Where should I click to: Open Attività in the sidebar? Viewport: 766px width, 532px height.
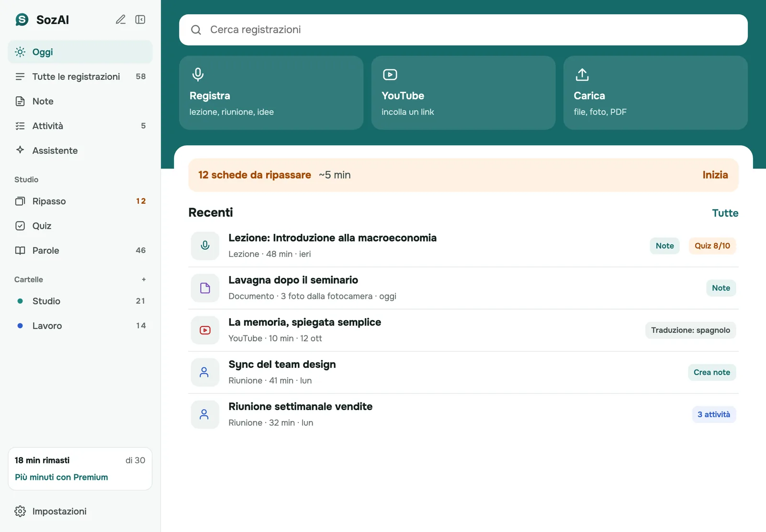pyautogui.click(x=80, y=126)
